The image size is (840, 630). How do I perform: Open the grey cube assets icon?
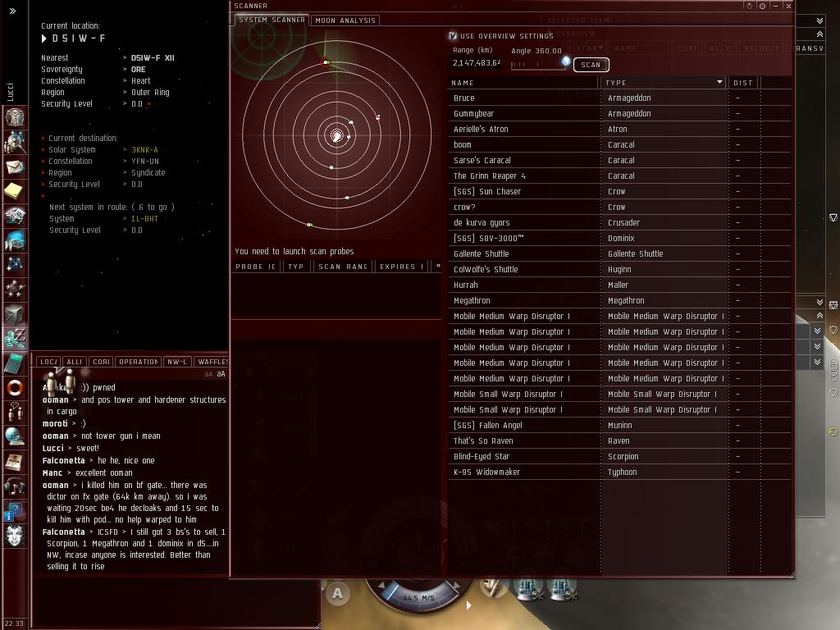click(15, 314)
